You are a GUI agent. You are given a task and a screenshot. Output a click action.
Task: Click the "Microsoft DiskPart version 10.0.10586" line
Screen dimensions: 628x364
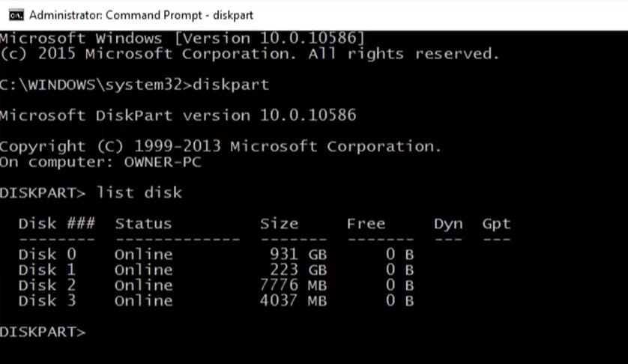(178, 115)
